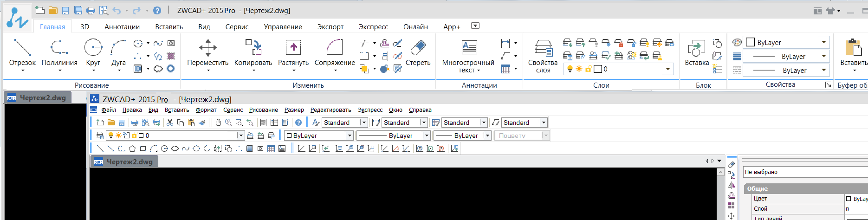
Task: Select the Чертеж2.dwg document tab in classic window
Action: [x=124, y=162]
